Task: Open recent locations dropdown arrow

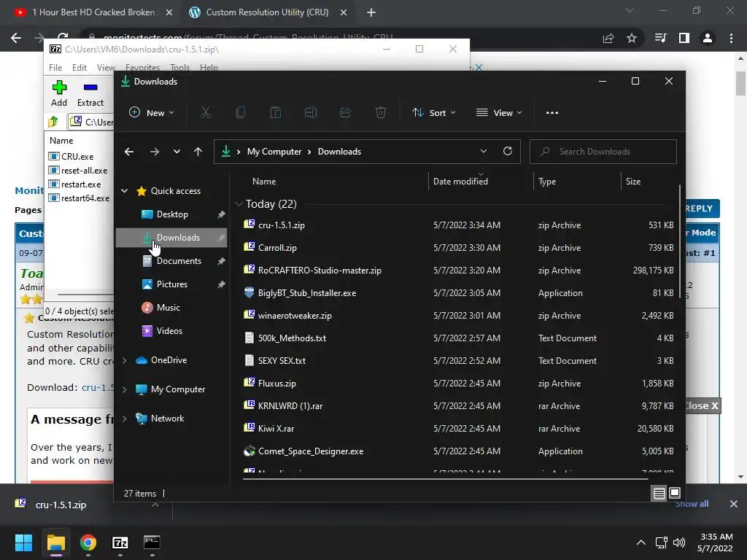Action: click(177, 152)
